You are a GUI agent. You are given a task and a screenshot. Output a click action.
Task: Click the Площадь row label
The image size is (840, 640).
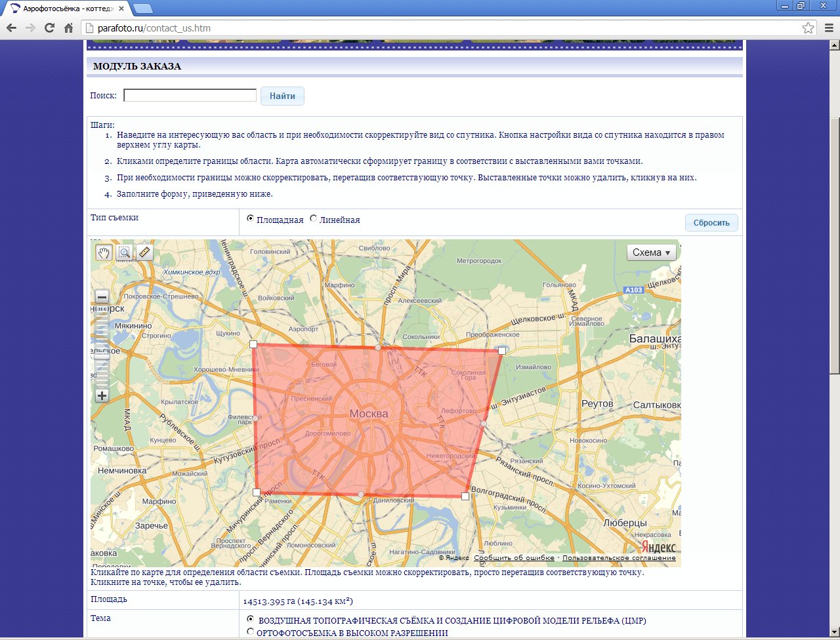[x=109, y=599]
